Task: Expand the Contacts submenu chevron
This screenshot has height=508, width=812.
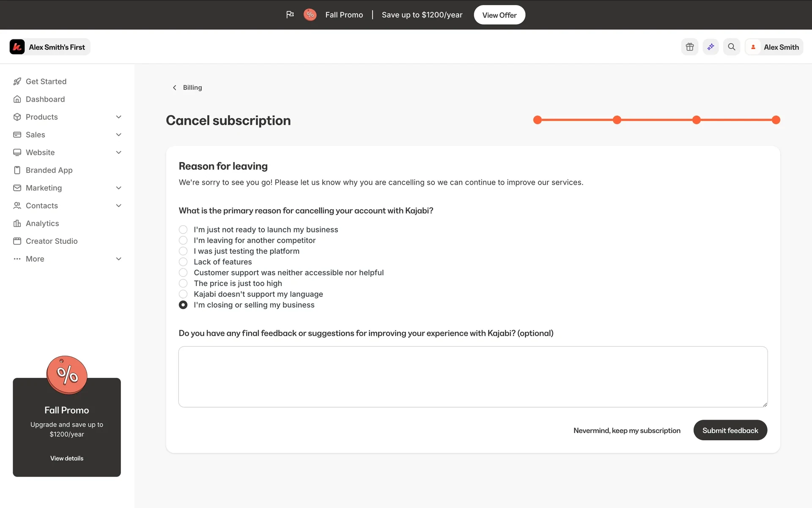Action: (119, 206)
